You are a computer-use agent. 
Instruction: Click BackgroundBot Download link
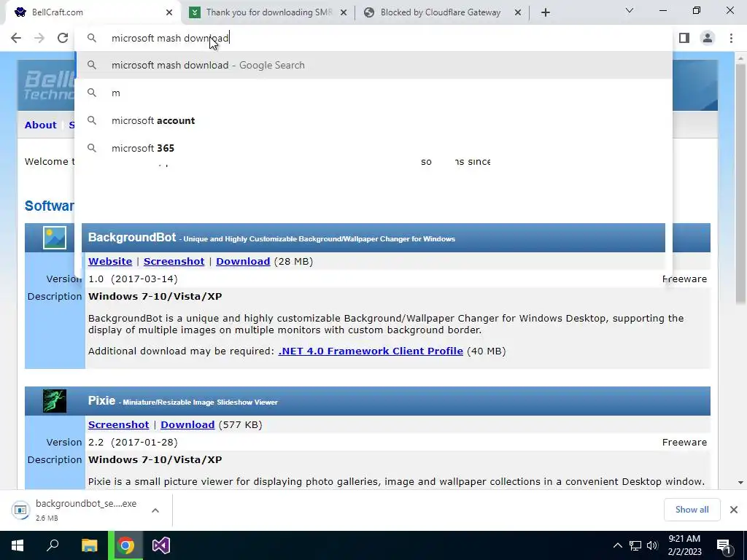[x=243, y=262]
